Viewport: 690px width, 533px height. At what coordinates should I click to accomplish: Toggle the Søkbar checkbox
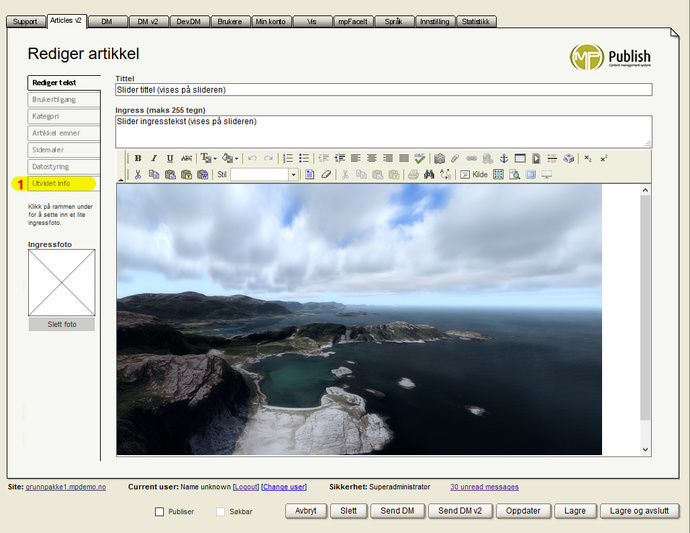click(x=222, y=512)
